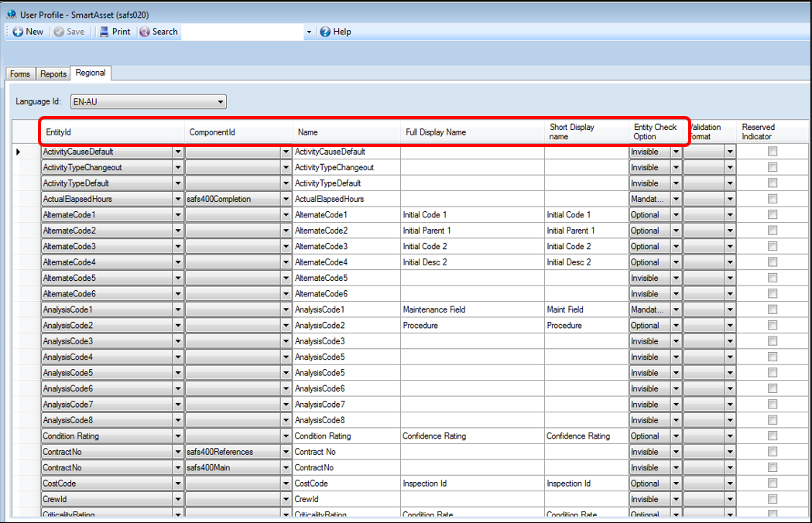The height and width of the screenshot is (523, 812).
Task: Open the search box dropdown arrow
Action: 309,32
